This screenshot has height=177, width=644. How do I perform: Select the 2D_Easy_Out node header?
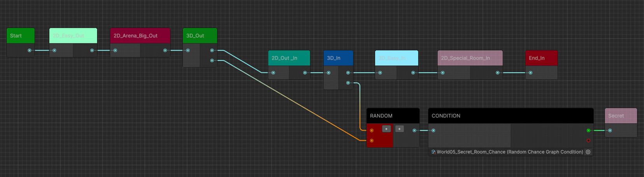73,36
